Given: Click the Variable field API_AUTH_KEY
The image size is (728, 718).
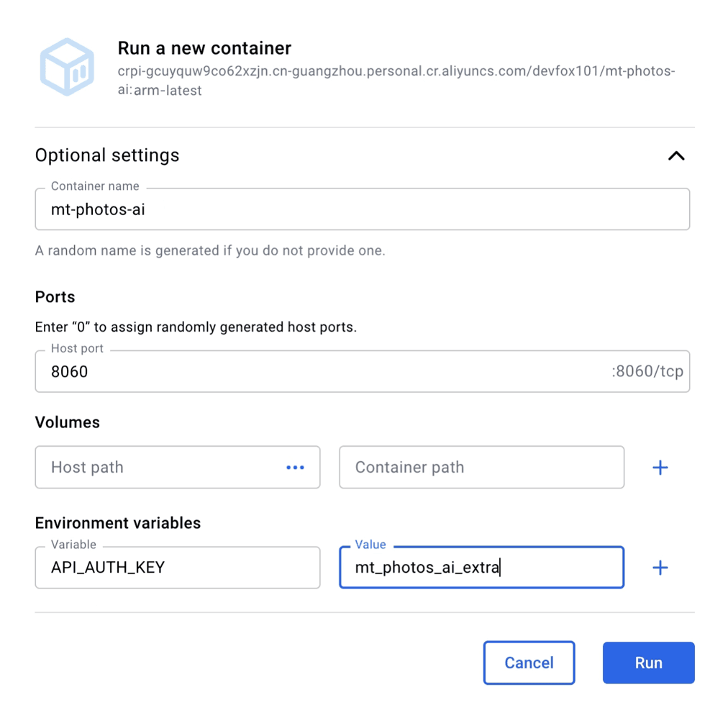Looking at the screenshot, I should 178,567.
